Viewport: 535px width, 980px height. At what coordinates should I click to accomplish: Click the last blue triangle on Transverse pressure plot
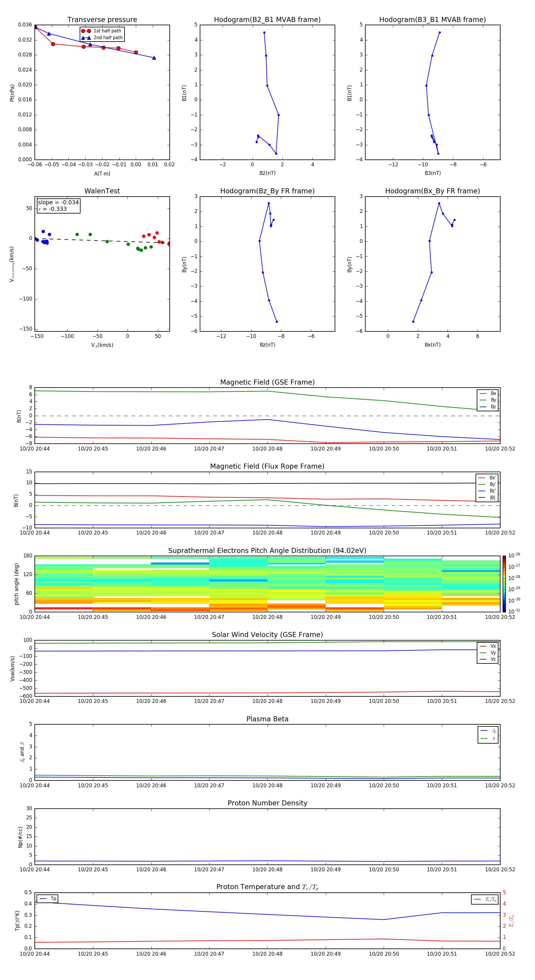(x=154, y=58)
